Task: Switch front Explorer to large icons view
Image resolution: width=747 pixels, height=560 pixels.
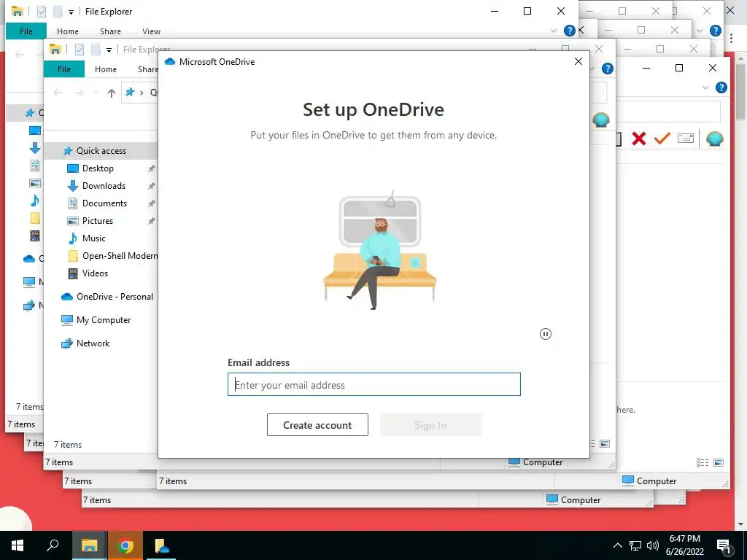Action: (605, 444)
